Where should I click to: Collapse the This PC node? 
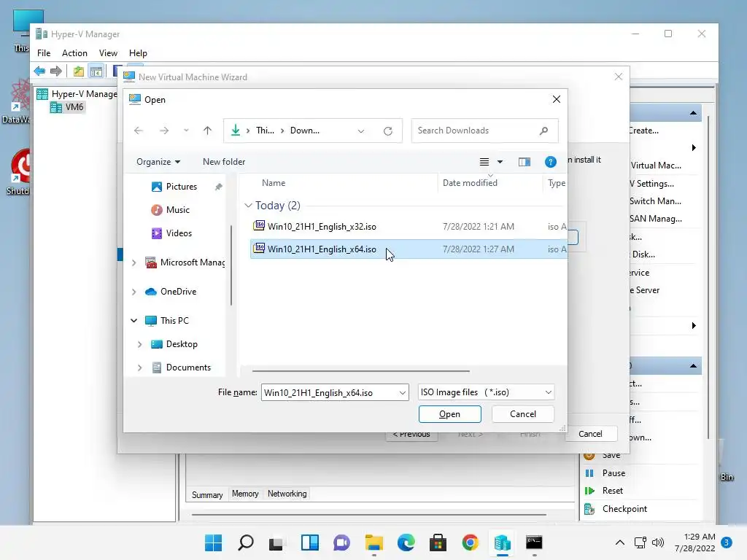point(134,321)
